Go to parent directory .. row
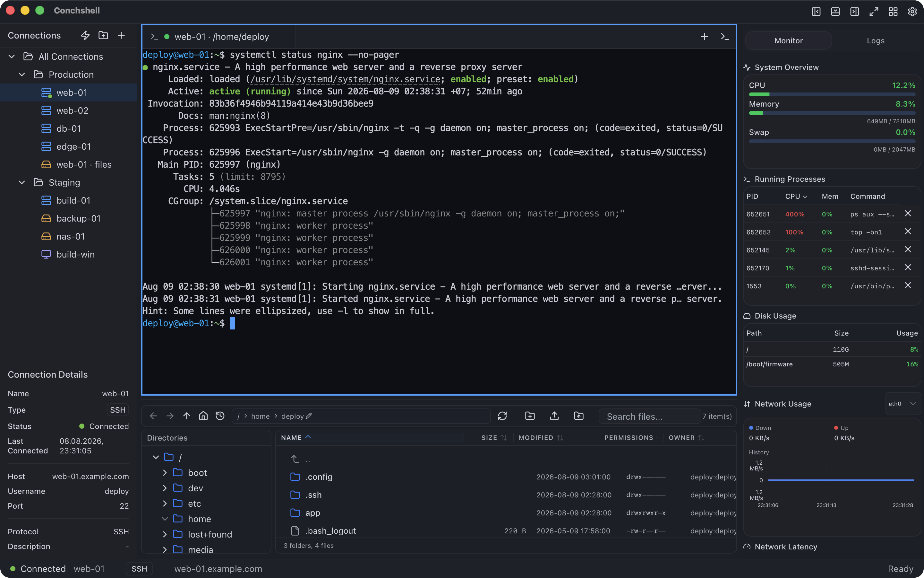 pyautogui.click(x=506, y=459)
